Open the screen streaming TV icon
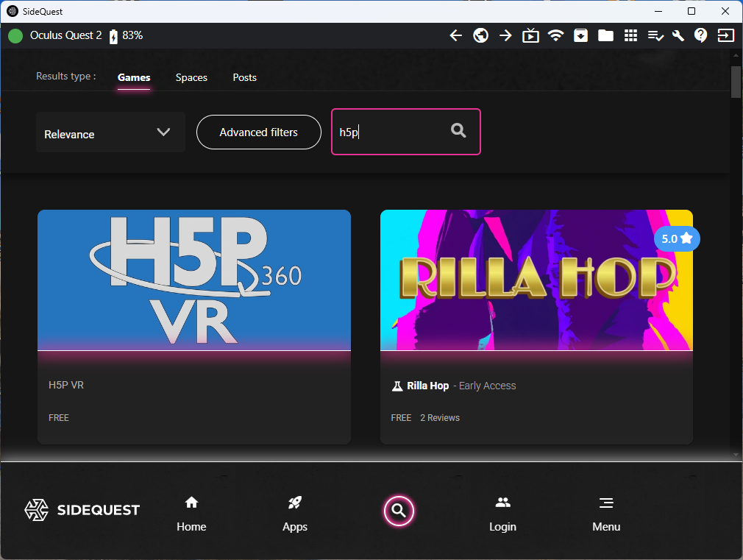Viewport: 743px width, 560px height. [530, 35]
